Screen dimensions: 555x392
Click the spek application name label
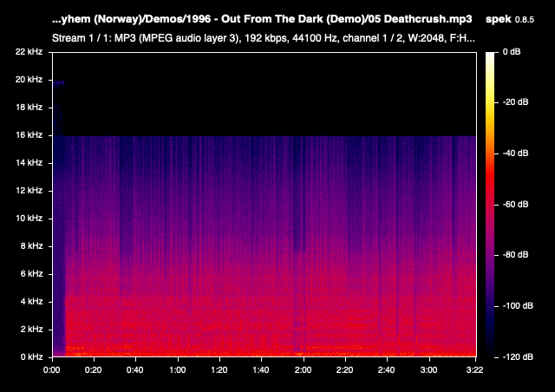pyautogui.click(x=499, y=19)
